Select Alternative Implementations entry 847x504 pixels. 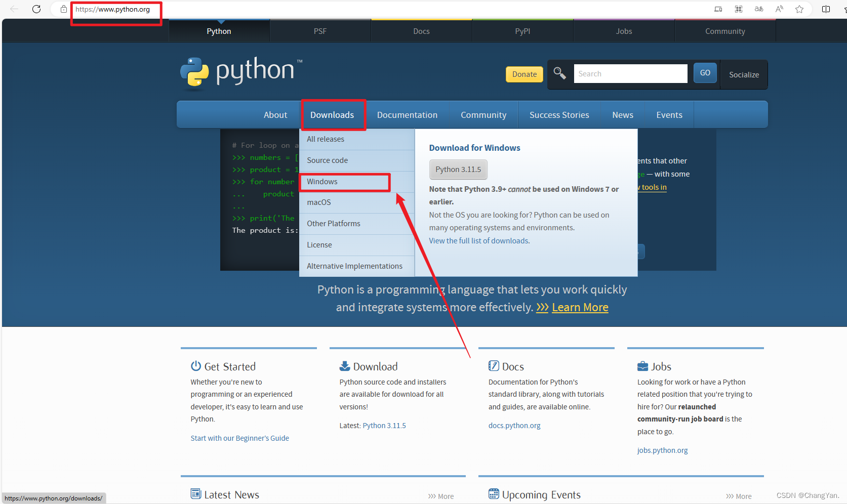[357, 266]
